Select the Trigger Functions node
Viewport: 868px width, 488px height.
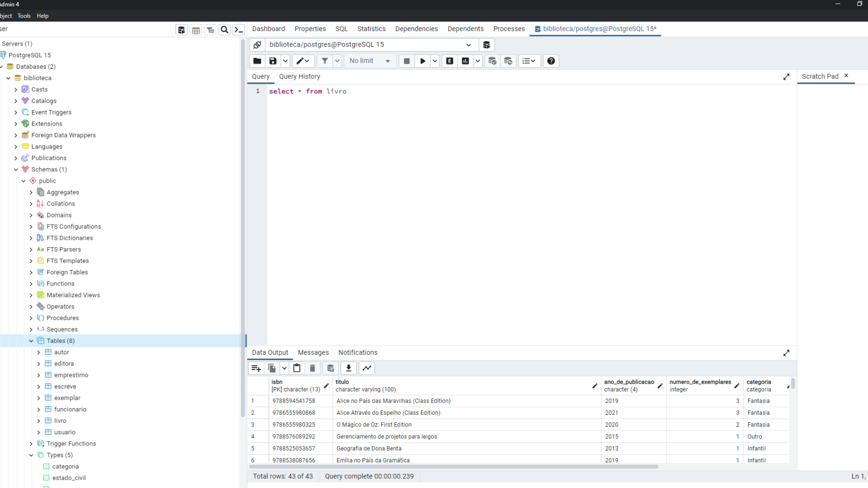71,444
